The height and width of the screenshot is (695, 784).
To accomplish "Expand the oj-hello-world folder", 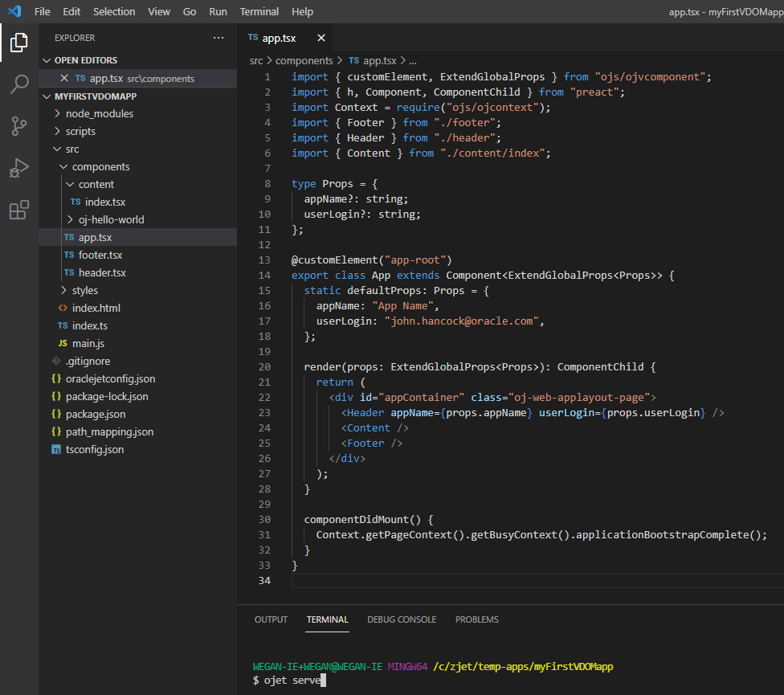I will click(111, 219).
